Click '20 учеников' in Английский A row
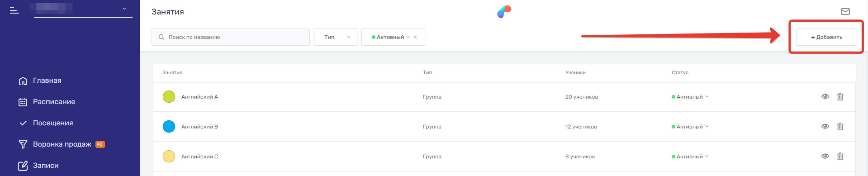The width and height of the screenshot is (868, 176). 582,97
